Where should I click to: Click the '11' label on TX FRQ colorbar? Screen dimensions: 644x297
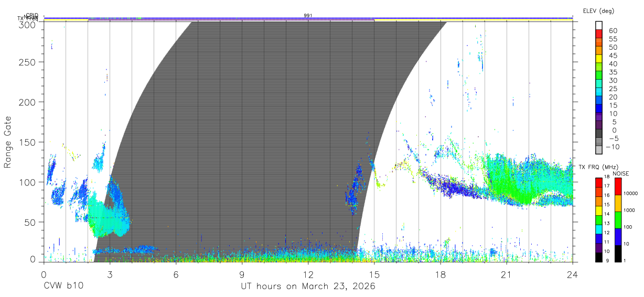[x=607, y=242]
